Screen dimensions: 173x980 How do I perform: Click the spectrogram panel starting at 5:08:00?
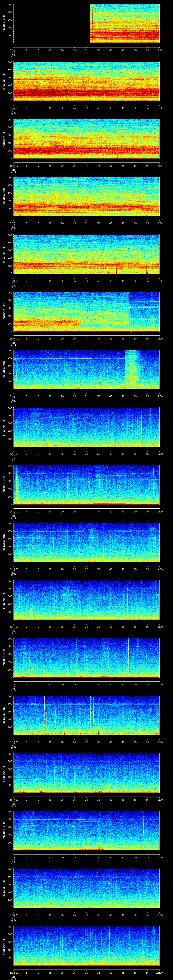coord(86,254)
